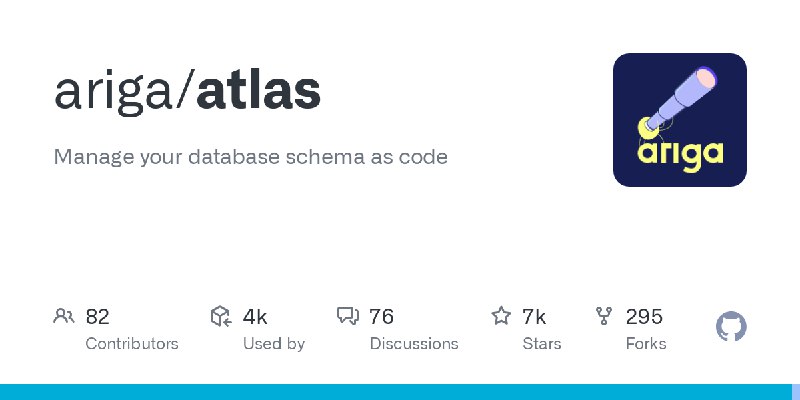
Task: Click the bold atlas repository name
Action: click(x=259, y=92)
